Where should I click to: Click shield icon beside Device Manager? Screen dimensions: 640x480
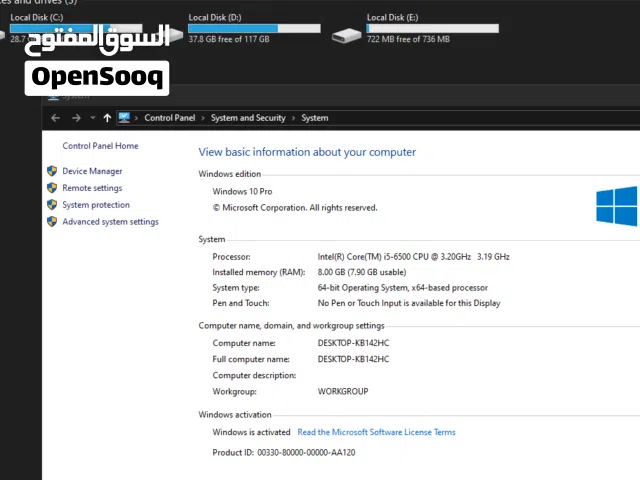52,171
